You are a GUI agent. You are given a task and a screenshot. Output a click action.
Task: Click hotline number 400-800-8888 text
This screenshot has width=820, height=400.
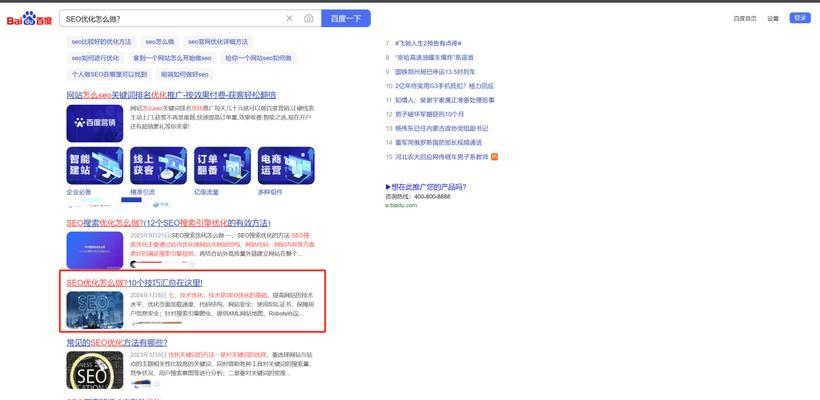(x=432, y=197)
